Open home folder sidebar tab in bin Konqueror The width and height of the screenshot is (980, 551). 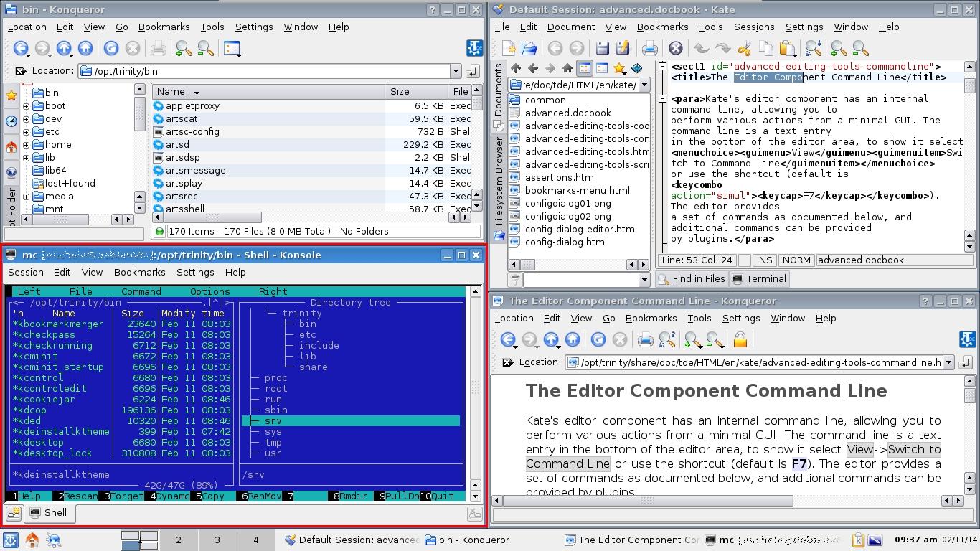11,147
